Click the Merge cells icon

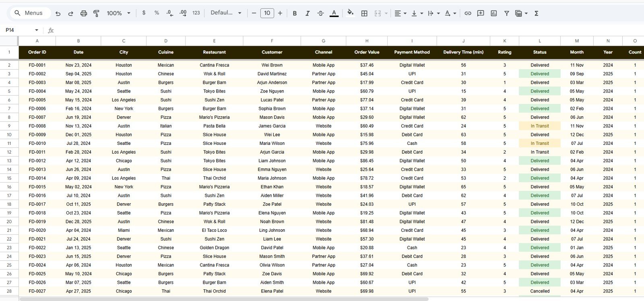pyautogui.click(x=378, y=13)
